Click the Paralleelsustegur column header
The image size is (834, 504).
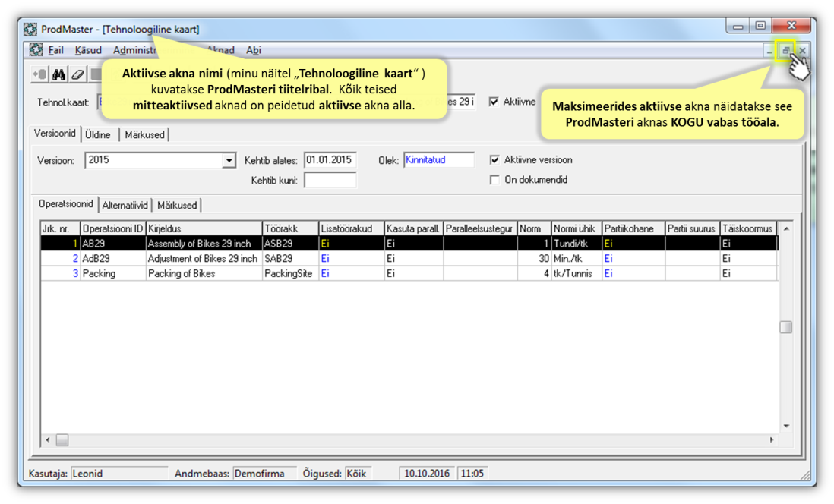coord(480,228)
